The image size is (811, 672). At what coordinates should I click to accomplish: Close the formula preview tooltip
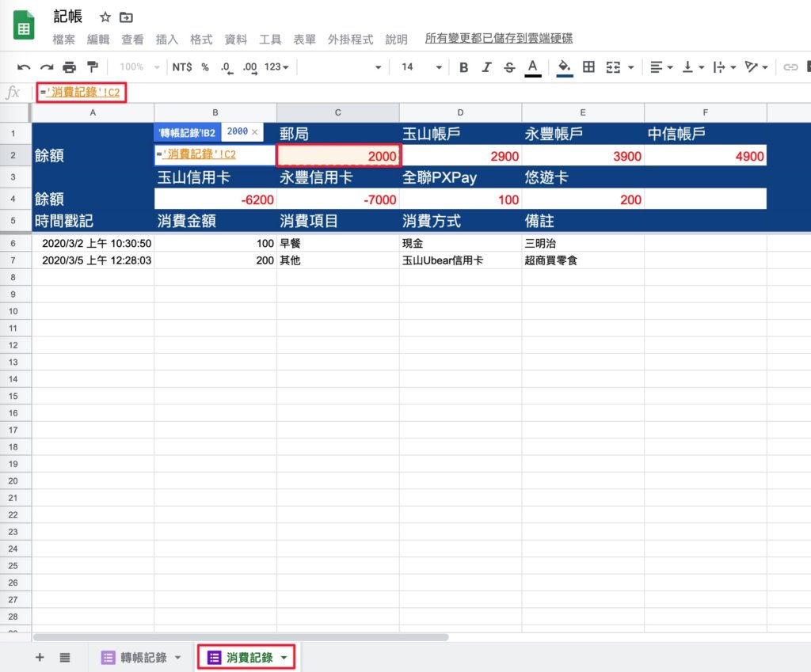click(254, 132)
